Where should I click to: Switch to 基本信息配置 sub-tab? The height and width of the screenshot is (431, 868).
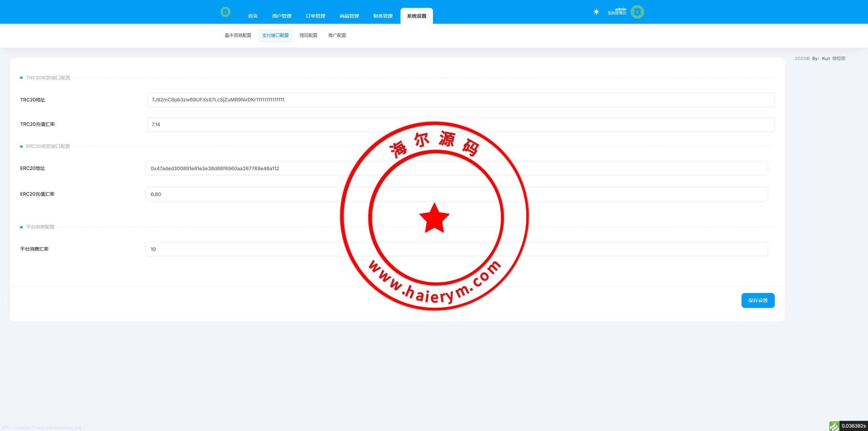pos(238,35)
